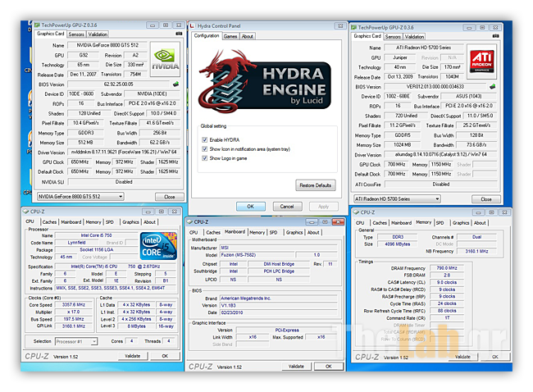Viewport: 533px width, 392px height.
Task: Click the ATI Radeon HD 5700 Series Name field
Action: click(424, 48)
